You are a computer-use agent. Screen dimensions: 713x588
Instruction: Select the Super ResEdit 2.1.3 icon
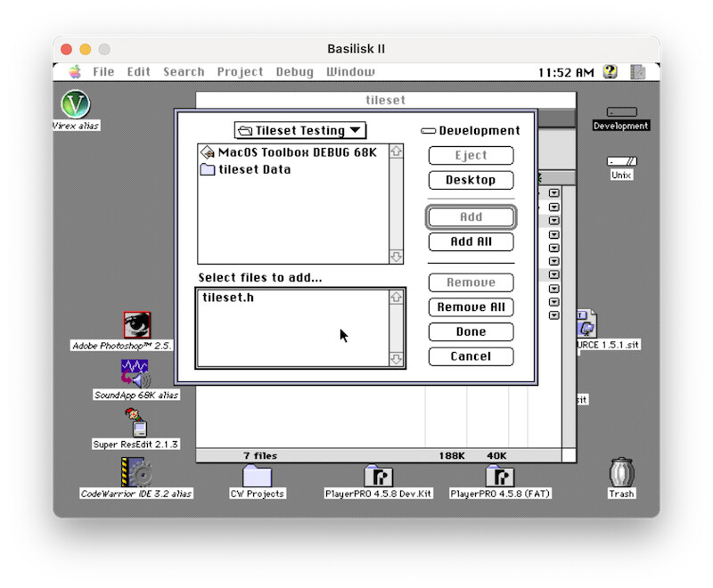[135, 421]
